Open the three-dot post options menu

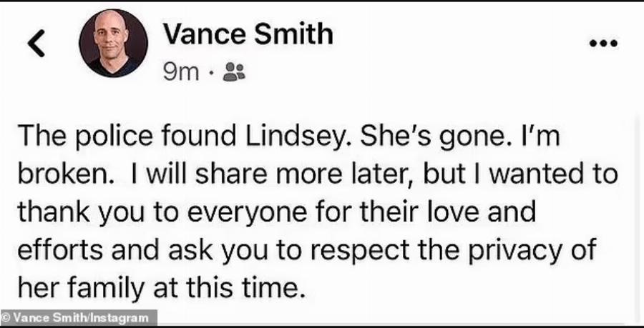coord(602,44)
